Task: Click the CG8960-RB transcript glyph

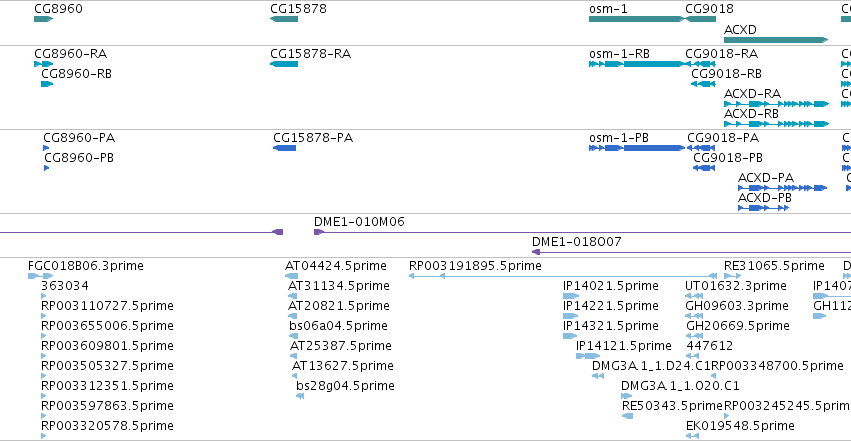Action: coord(47,84)
